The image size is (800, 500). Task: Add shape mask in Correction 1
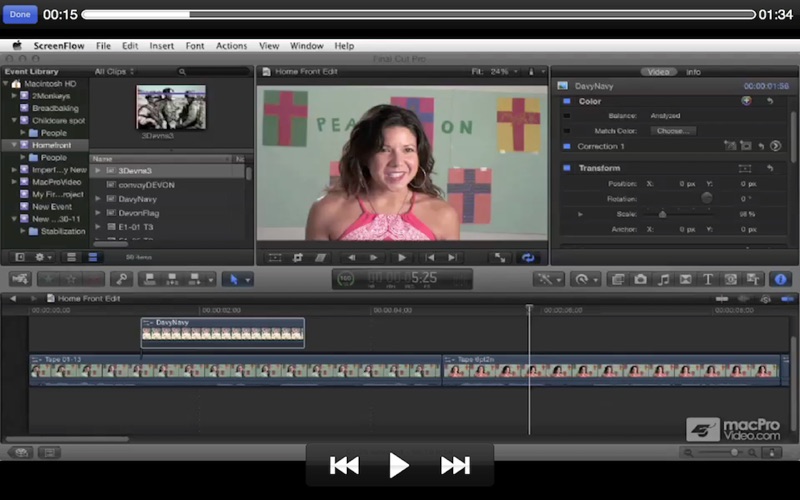coord(746,146)
